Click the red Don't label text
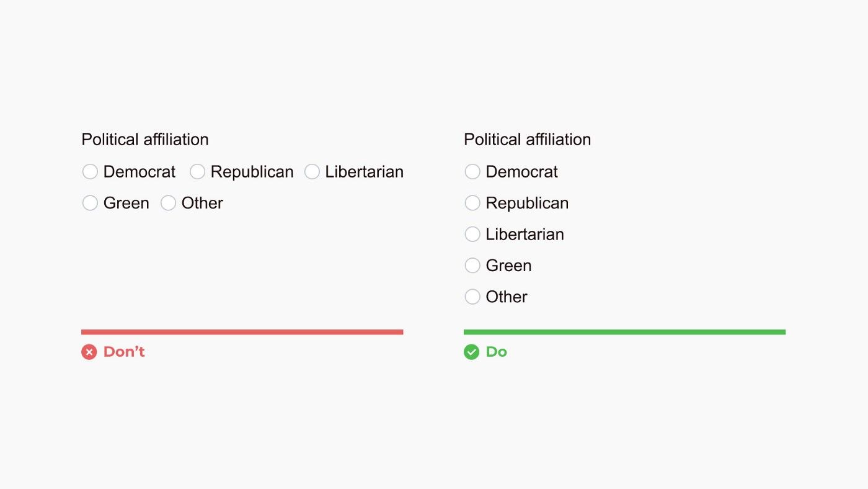868x489 pixels. click(x=124, y=352)
